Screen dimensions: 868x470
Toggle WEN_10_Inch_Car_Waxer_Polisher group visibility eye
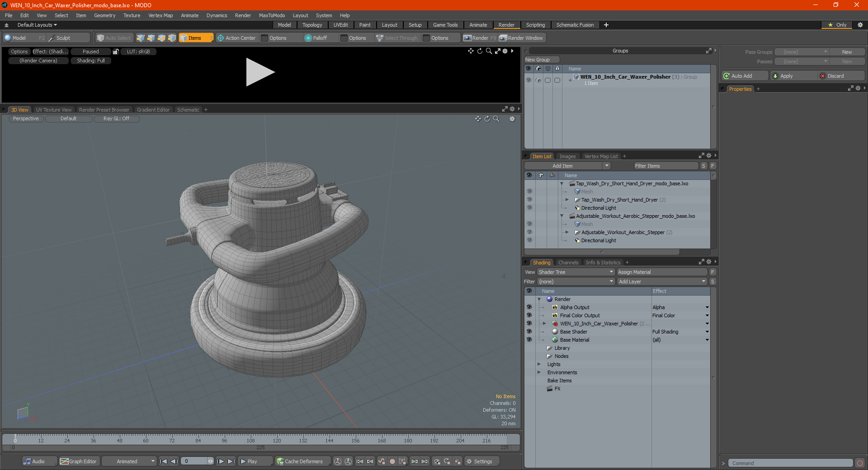528,80
